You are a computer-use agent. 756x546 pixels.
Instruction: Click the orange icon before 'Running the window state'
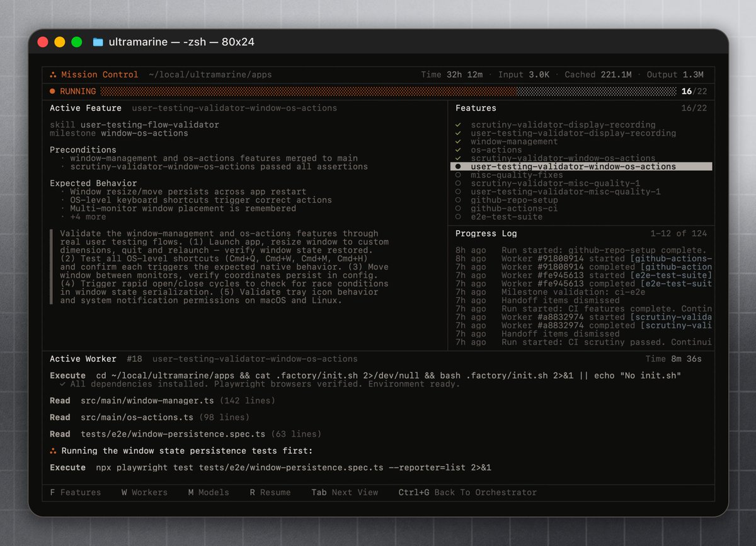tap(54, 451)
